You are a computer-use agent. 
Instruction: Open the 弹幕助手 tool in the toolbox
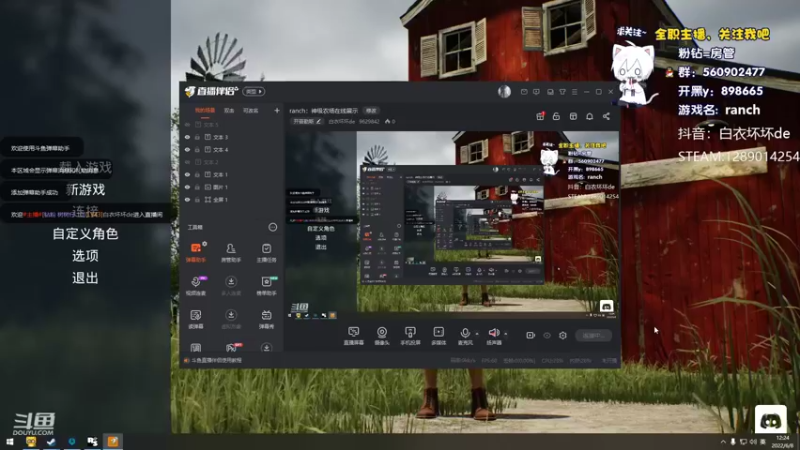196,252
